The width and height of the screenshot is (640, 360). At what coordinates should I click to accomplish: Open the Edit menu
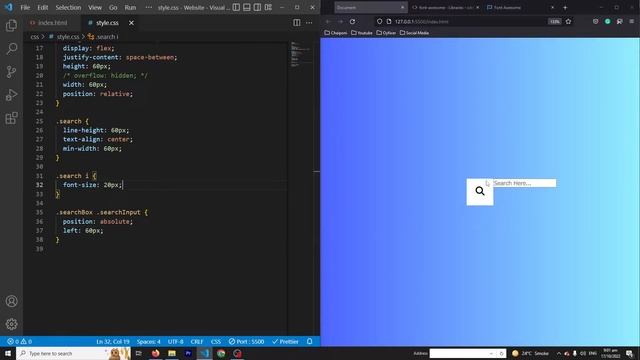[42, 7]
